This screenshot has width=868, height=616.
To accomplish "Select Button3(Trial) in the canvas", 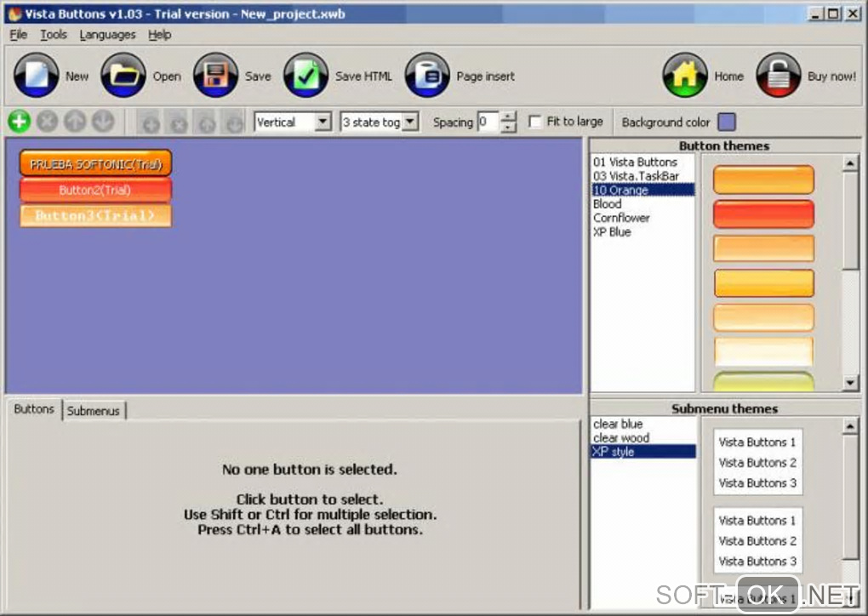I will [95, 215].
